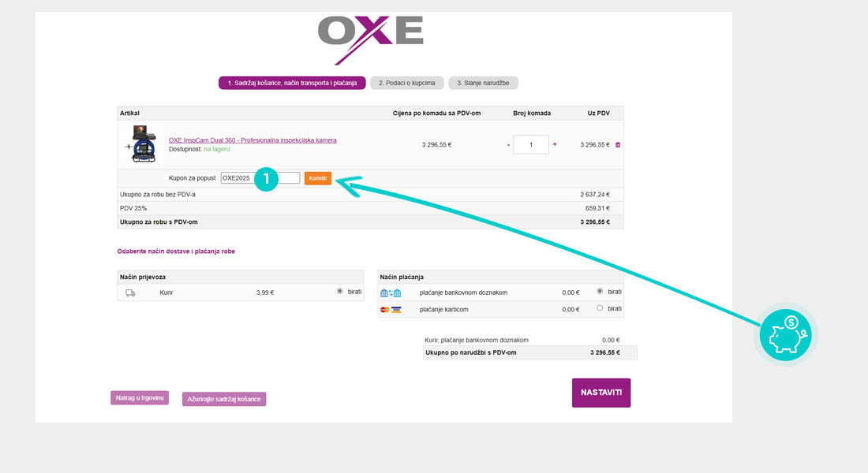This screenshot has width=868, height=473.
Task: Click the 'Kurir' transport label
Action: [x=166, y=292]
